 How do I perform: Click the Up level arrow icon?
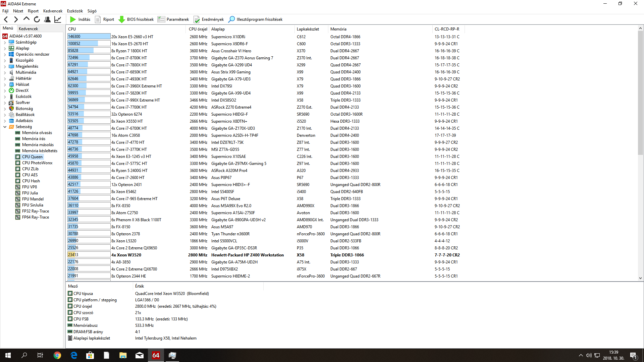(x=26, y=19)
